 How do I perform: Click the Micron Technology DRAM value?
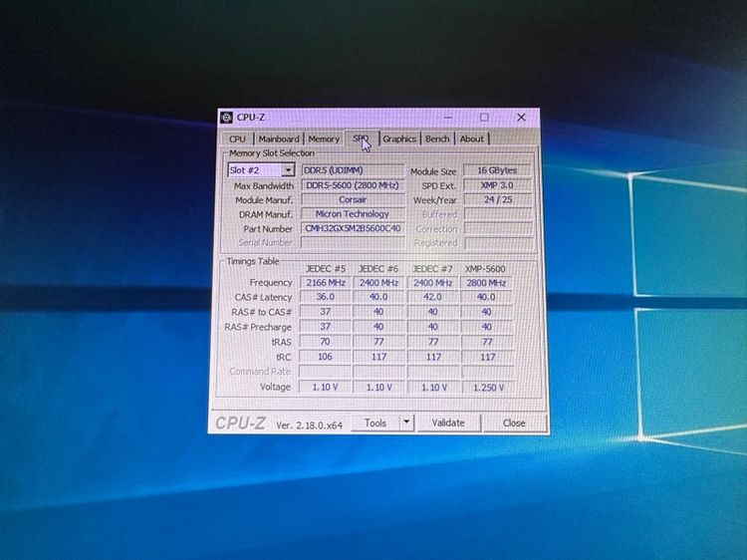pyautogui.click(x=353, y=214)
